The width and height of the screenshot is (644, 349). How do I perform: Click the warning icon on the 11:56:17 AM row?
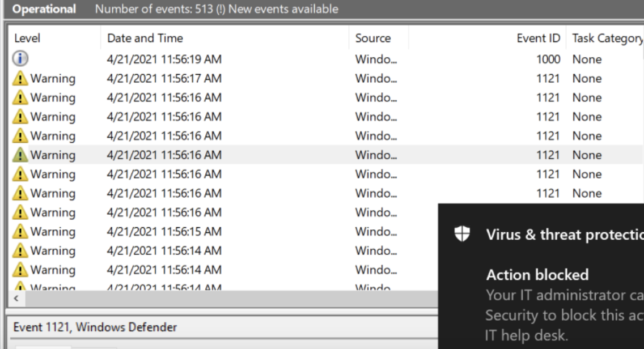point(20,79)
